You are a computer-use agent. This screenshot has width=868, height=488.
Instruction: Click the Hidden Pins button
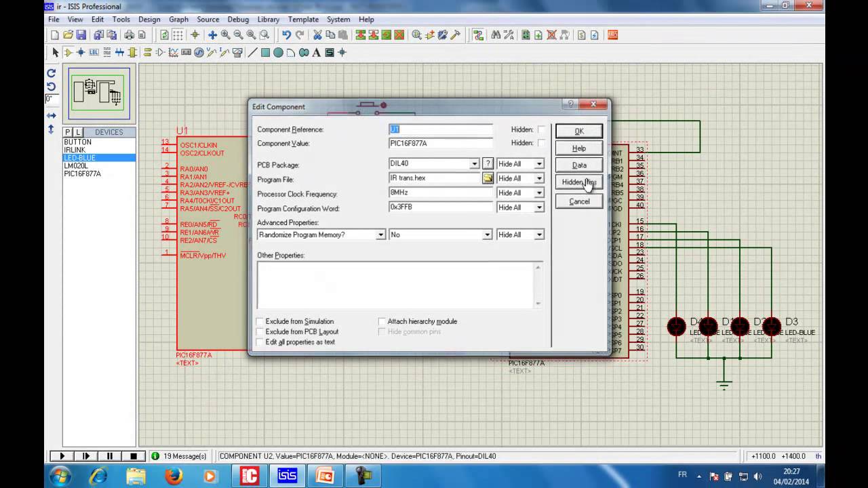pos(579,182)
